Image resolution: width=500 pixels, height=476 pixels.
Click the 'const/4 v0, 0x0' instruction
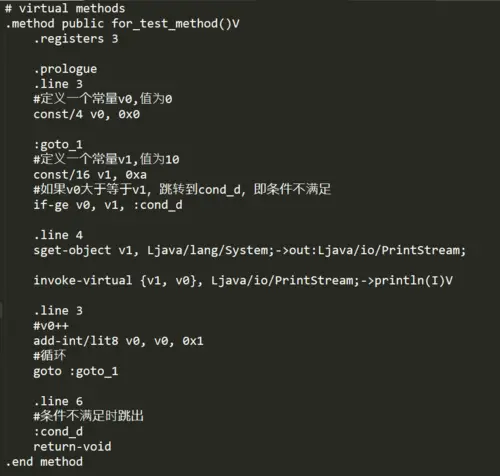click(87, 114)
